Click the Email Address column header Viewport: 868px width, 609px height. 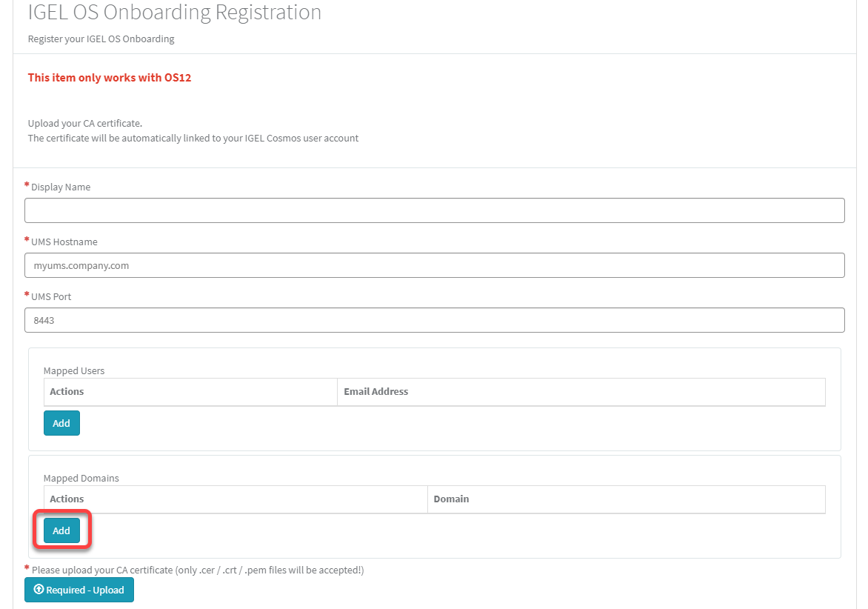(375, 391)
